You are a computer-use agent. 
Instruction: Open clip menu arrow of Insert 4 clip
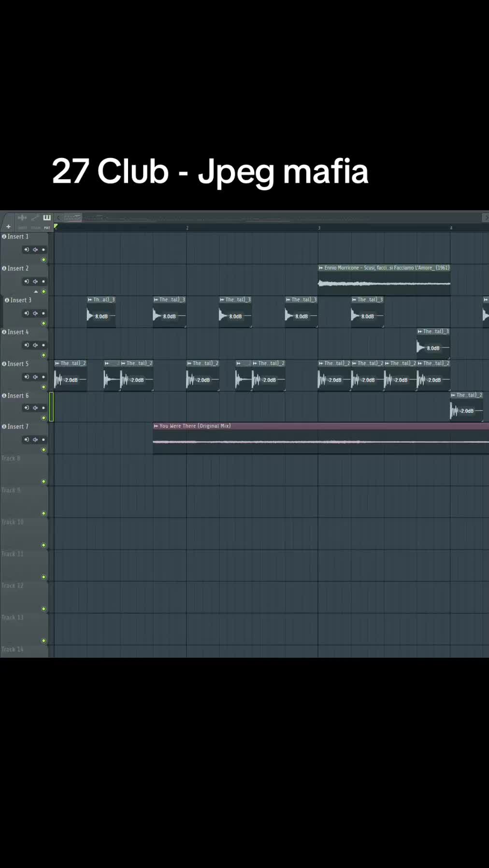point(420,332)
